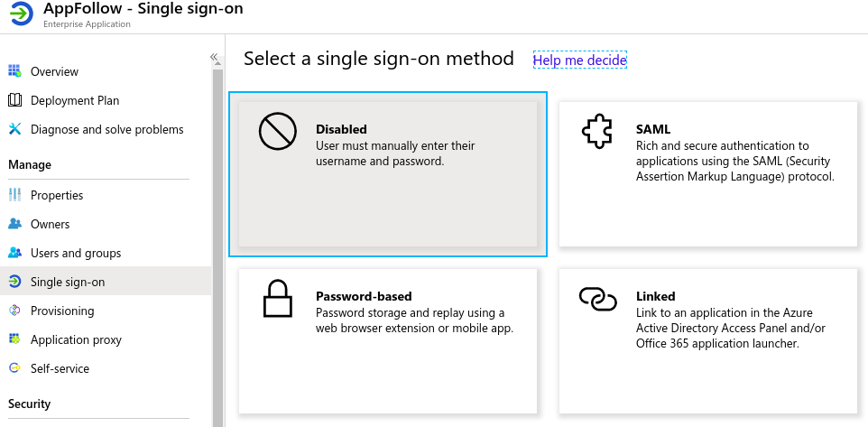
Task: Choose the Password-based sign-on card
Action: (387, 341)
